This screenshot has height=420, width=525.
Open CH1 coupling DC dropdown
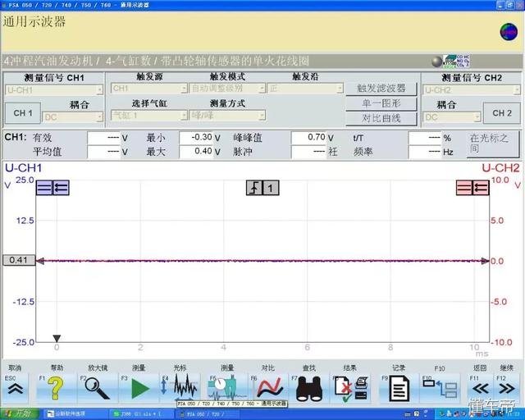[73, 117]
